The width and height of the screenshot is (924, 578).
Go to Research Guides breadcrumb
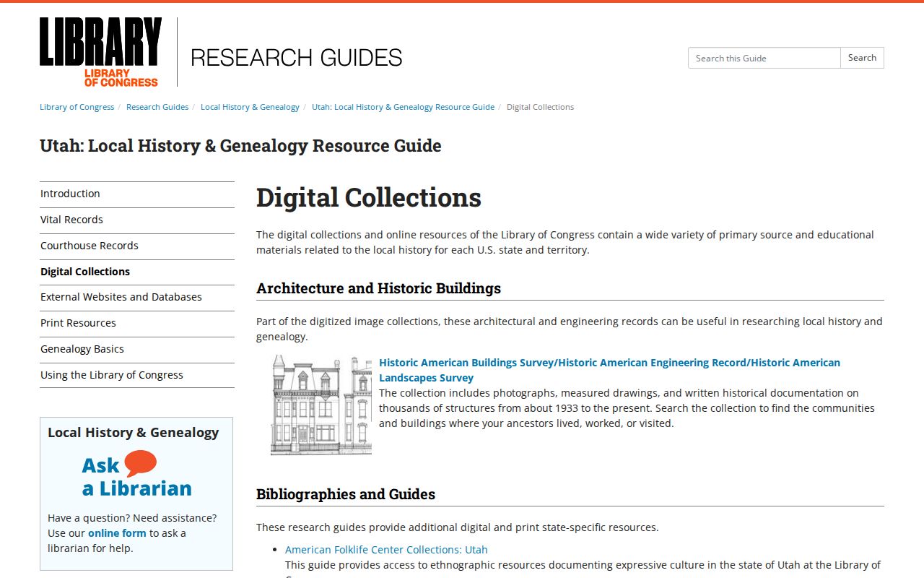coord(157,107)
